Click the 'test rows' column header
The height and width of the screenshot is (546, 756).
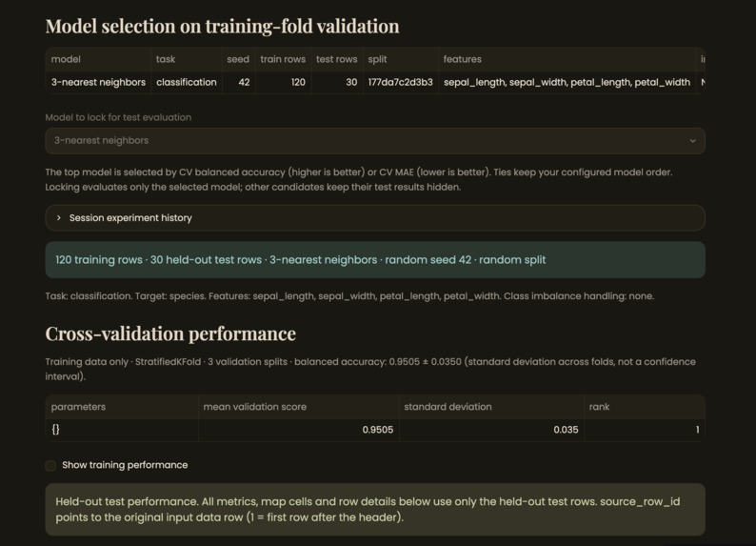pyautogui.click(x=336, y=59)
